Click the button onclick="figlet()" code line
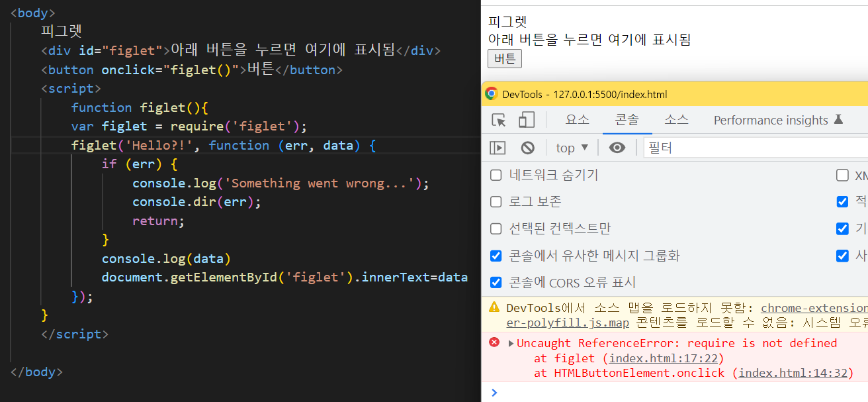This screenshot has height=402, width=868. (192, 70)
